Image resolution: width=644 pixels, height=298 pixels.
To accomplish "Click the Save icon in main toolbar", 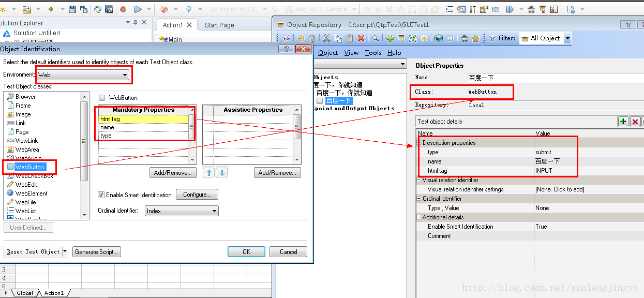I will coord(72,9).
